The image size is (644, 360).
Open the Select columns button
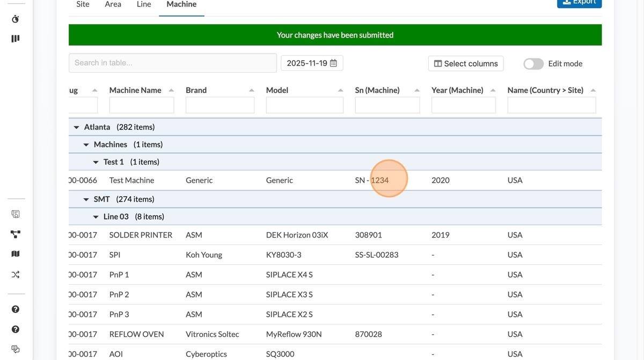465,63
